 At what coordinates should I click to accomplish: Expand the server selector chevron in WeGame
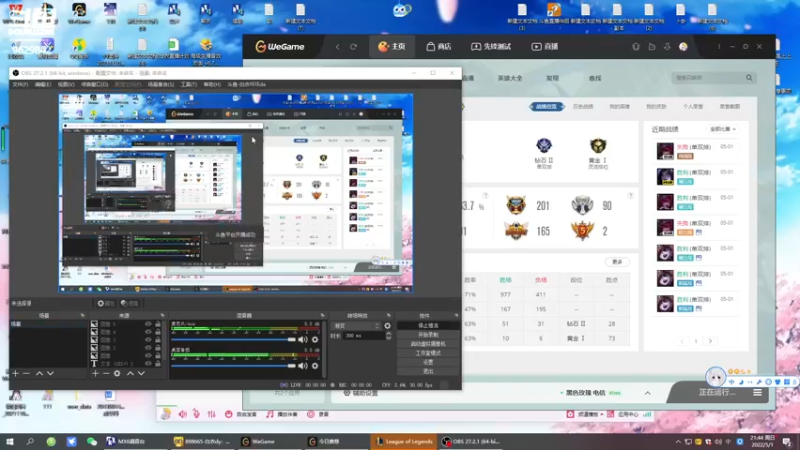647,393
